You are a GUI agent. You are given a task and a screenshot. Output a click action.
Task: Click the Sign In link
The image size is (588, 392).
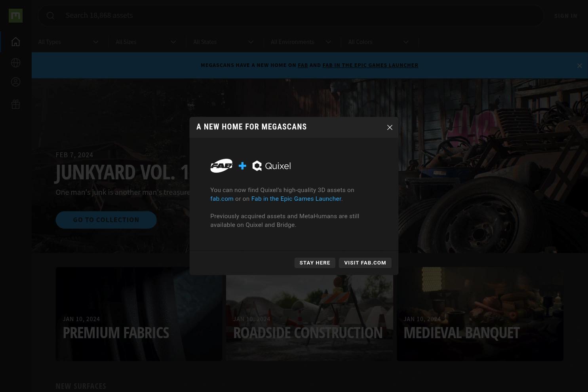click(565, 16)
